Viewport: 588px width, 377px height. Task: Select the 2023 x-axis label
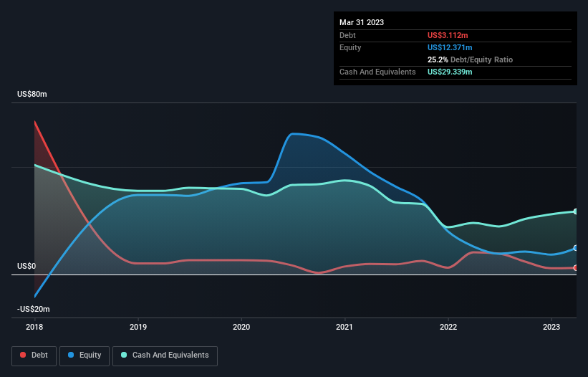click(x=551, y=327)
